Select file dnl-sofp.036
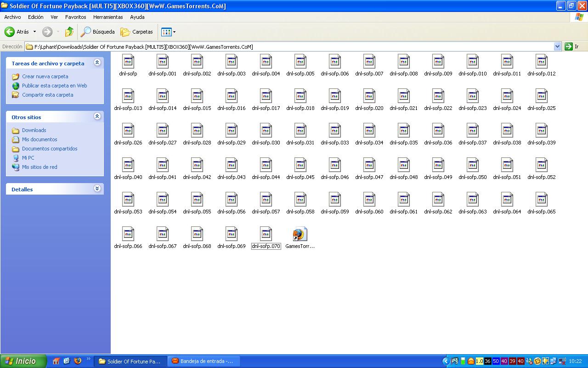Image resolution: width=588 pixels, height=368 pixels. pyautogui.click(x=438, y=134)
